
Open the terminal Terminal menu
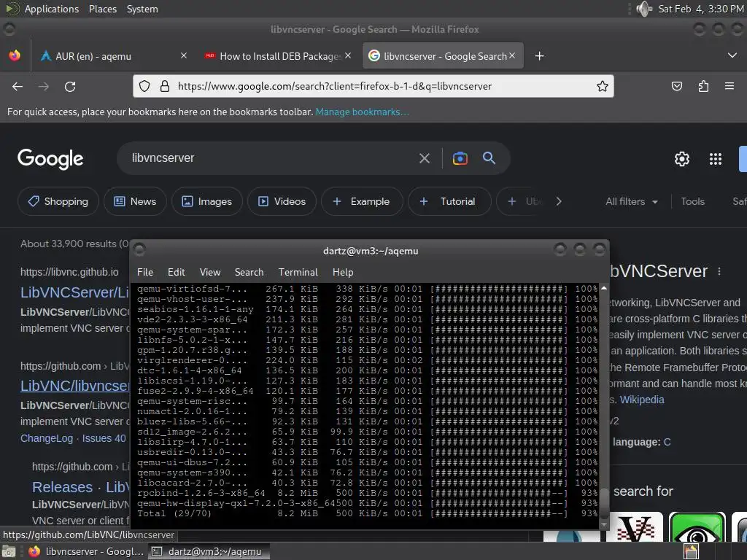298,272
